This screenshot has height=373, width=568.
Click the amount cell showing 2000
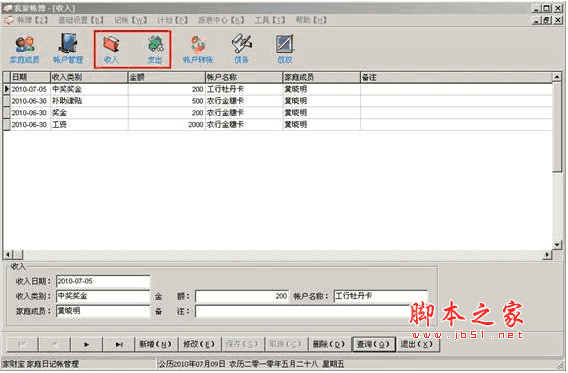[x=166, y=125]
